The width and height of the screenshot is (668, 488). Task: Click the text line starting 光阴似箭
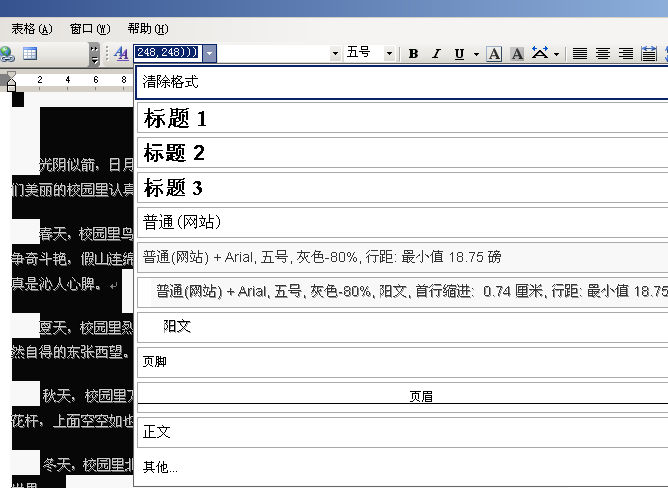click(x=86, y=165)
